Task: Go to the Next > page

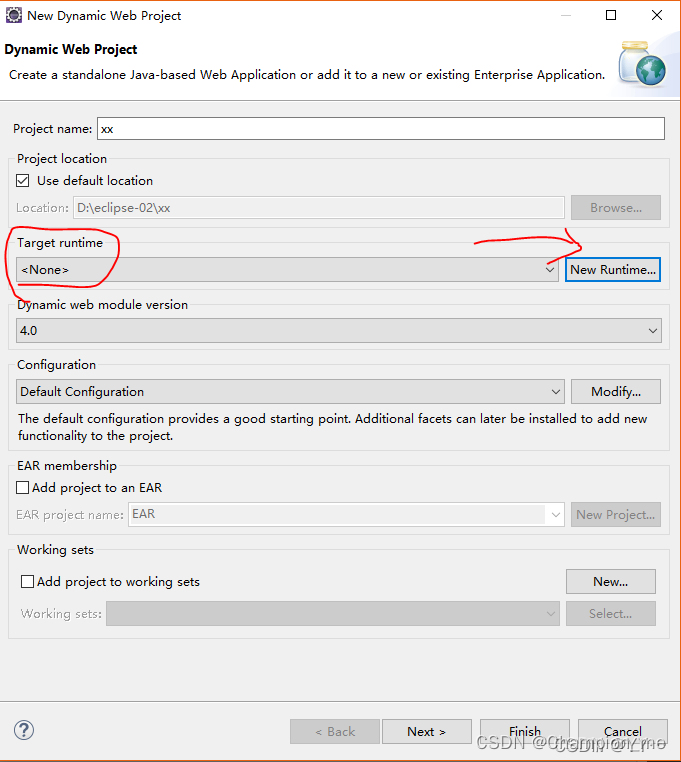Action: point(427,731)
